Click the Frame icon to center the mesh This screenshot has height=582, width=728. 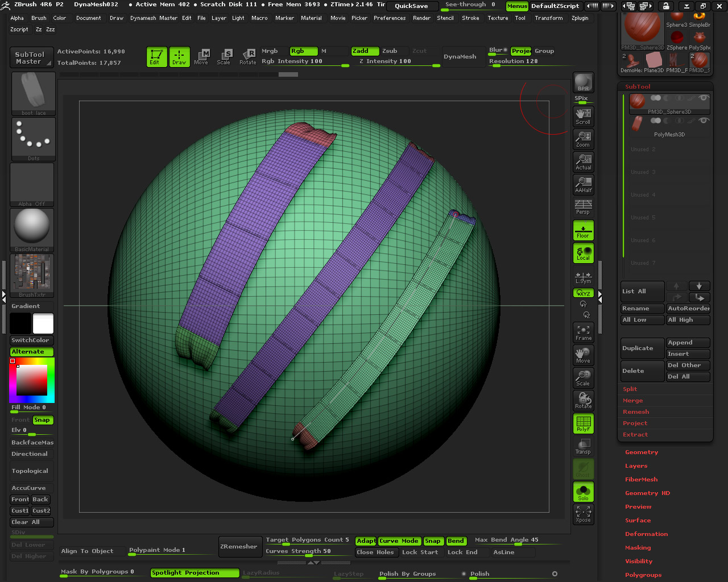click(x=582, y=332)
